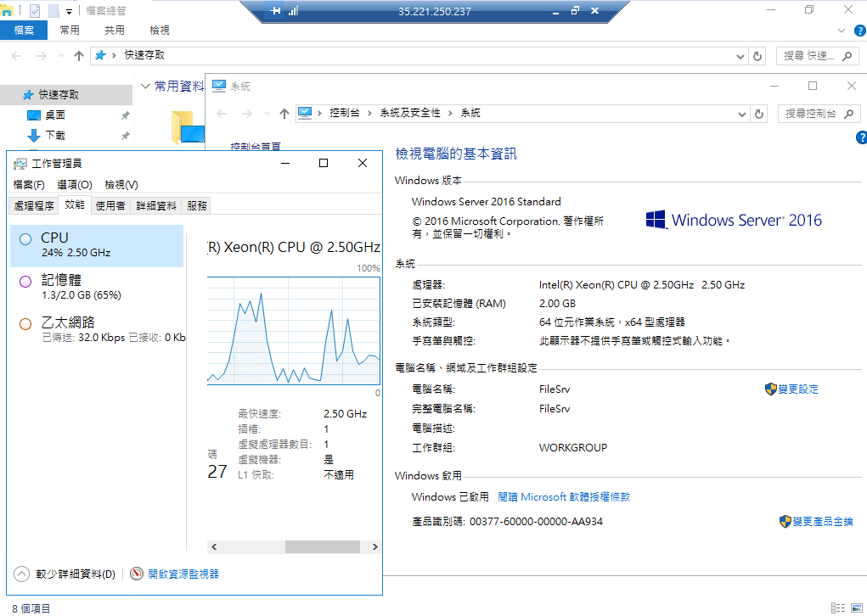Open 處理程序 tab in Task Manager

point(34,206)
